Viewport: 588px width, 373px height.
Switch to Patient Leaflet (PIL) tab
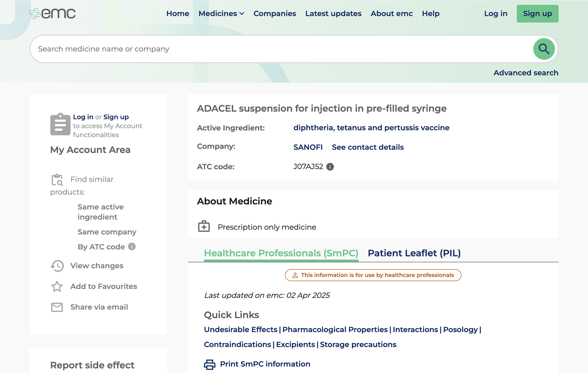point(414,253)
